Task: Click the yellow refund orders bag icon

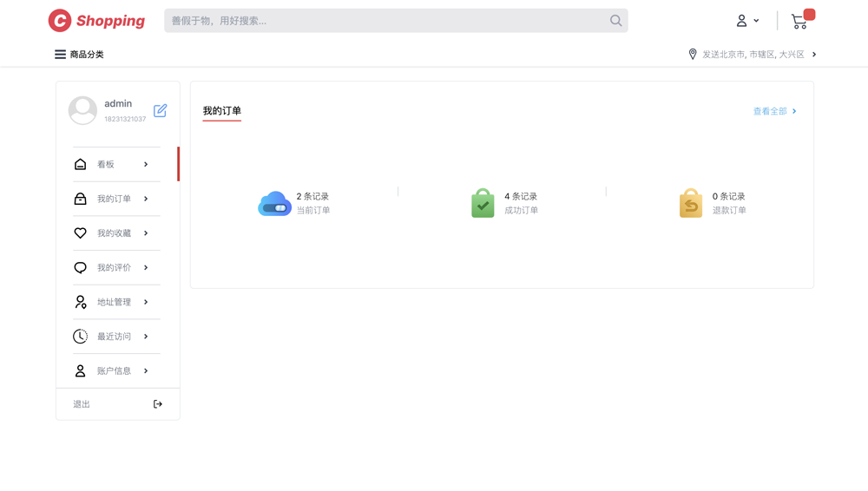Action: point(691,203)
